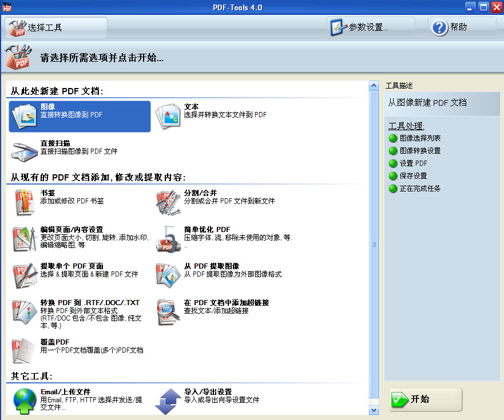Screen dimensions: 504x420
Task: Click 保存设置 step label
Action: click(x=413, y=176)
